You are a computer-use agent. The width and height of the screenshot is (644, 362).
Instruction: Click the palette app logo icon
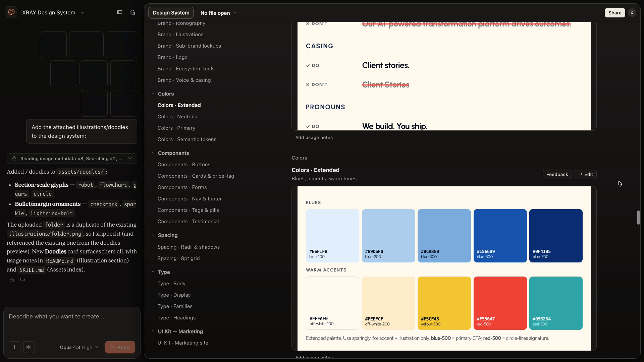[11, 12]
